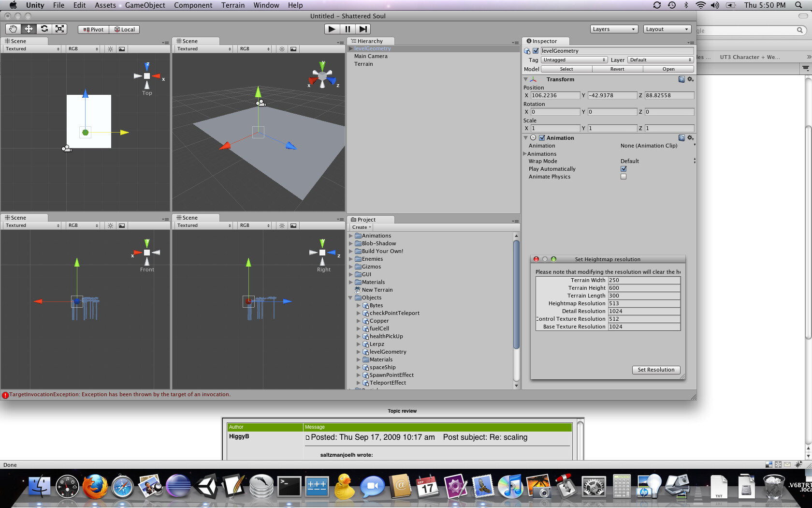The height and width of the screenshot is (508, 812).
Task: Click the Heightmap Resolution input field
Action: point(644,303)
